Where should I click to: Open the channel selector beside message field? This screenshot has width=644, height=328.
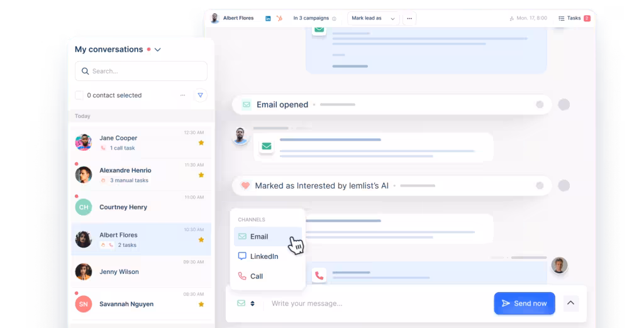pyautogui.click(x=246, y=303)
